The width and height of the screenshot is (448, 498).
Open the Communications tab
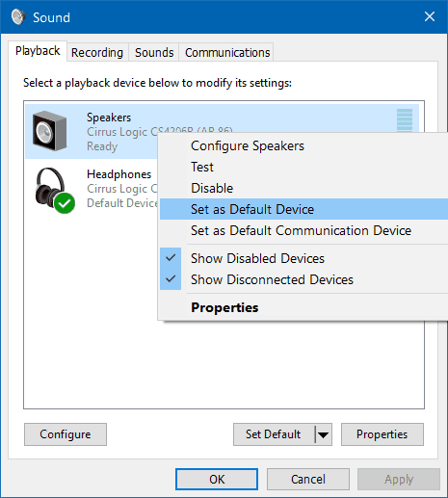coord(227,52)
